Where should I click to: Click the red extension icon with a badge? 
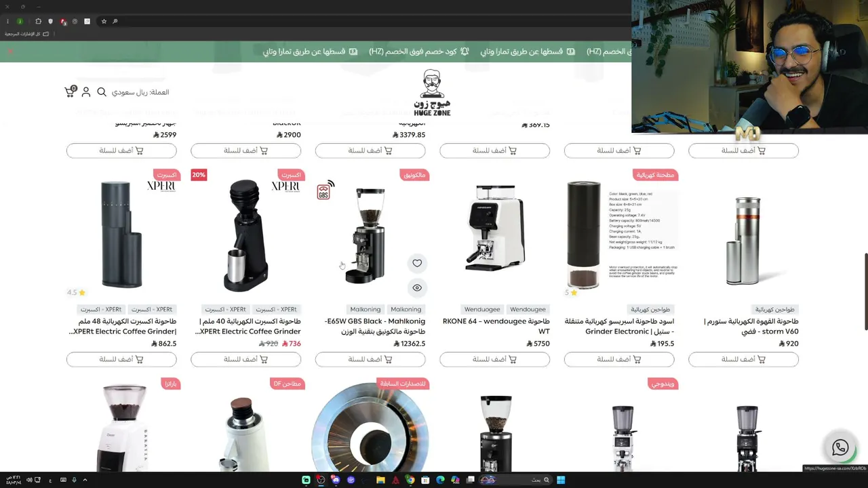(63, 22)
